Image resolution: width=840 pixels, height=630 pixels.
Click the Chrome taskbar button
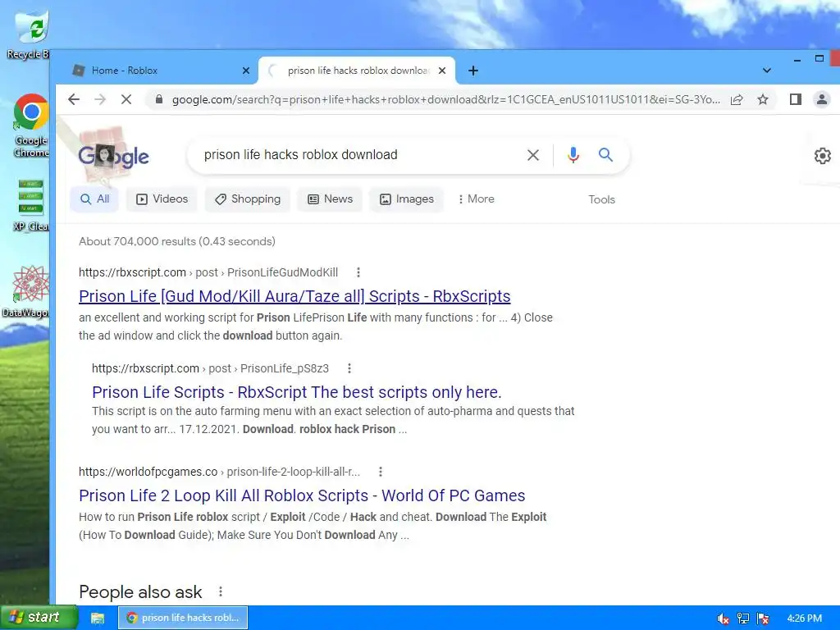point(183,618)
